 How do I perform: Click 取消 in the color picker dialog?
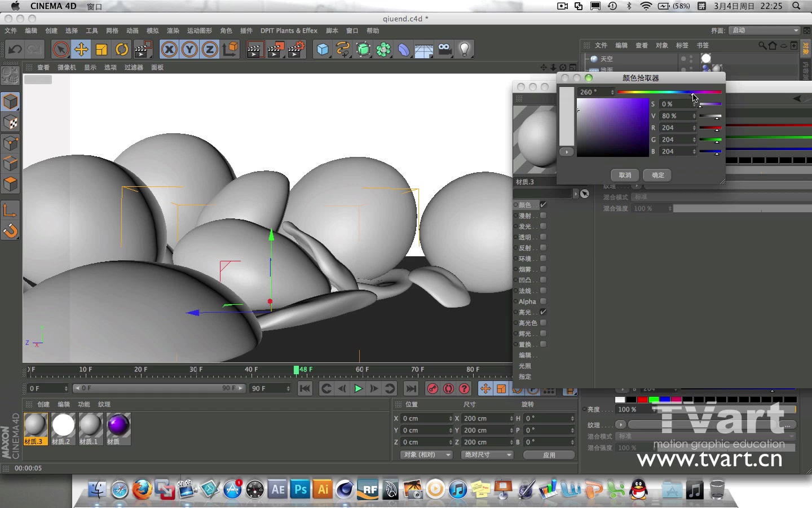tap(625, 175)
